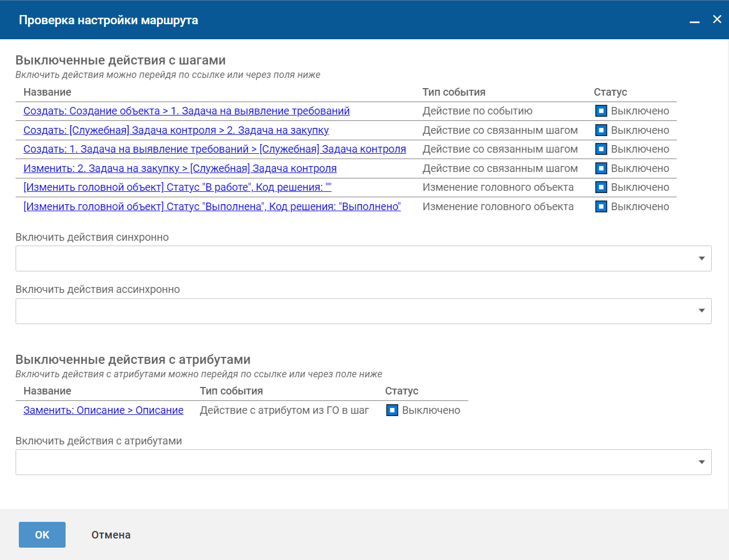Close the "Проверка настройки маршрута" dialog
Image resolution: width=729 pixels, height=560 pixels.
pyautogui.click(x=717, y=19)
